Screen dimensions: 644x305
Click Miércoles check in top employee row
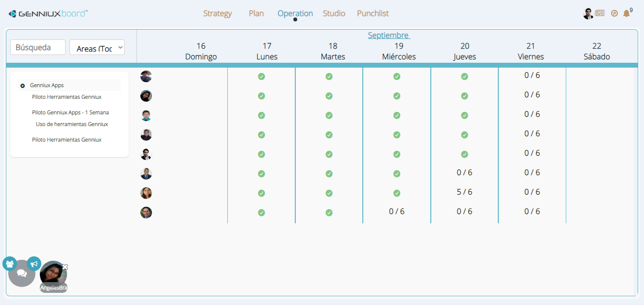click(x=397, y=76)
